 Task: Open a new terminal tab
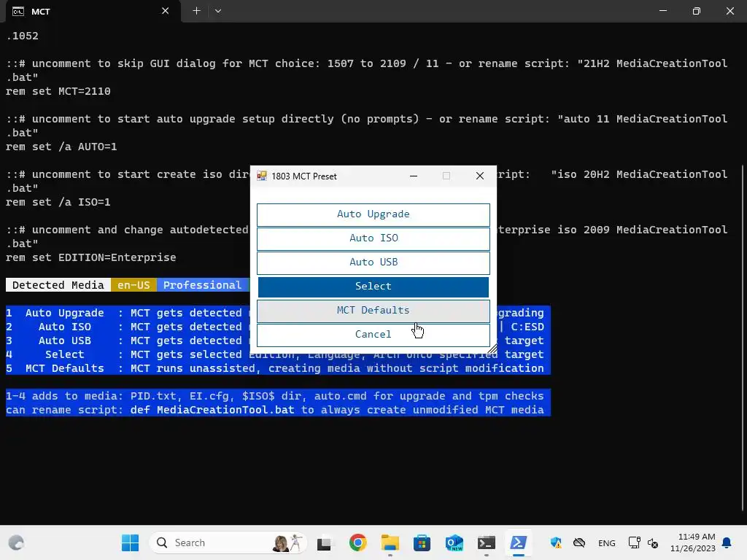click(x=196, y=11)
